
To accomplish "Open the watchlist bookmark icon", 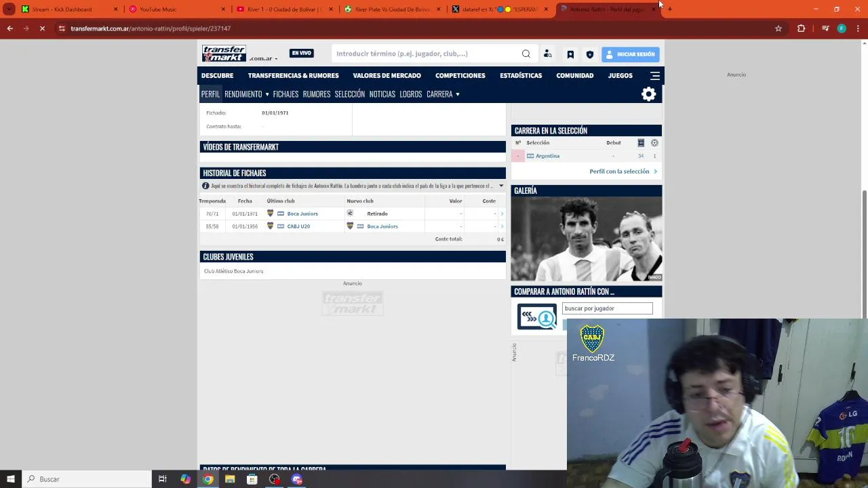I will 570,55.
